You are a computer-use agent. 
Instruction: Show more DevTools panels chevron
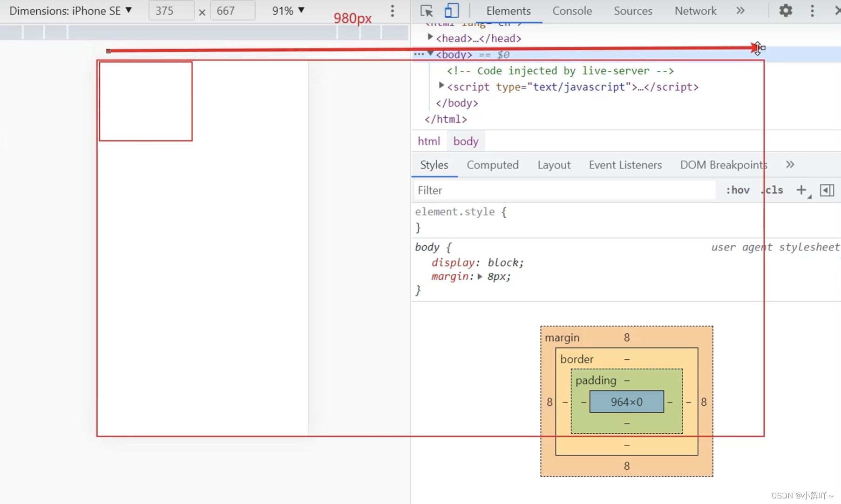pos(740,11)
